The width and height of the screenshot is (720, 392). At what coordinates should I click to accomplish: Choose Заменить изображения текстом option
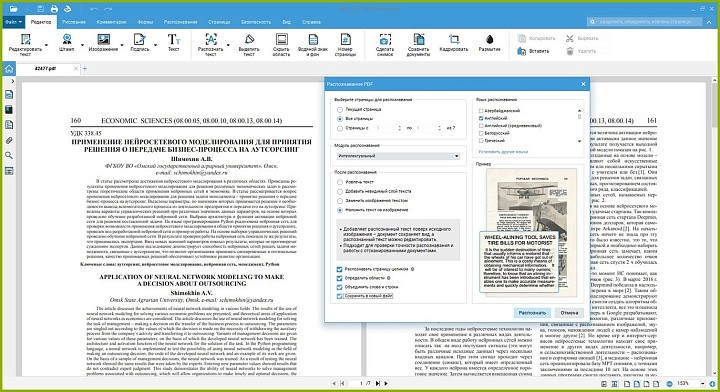coord(340,201)
